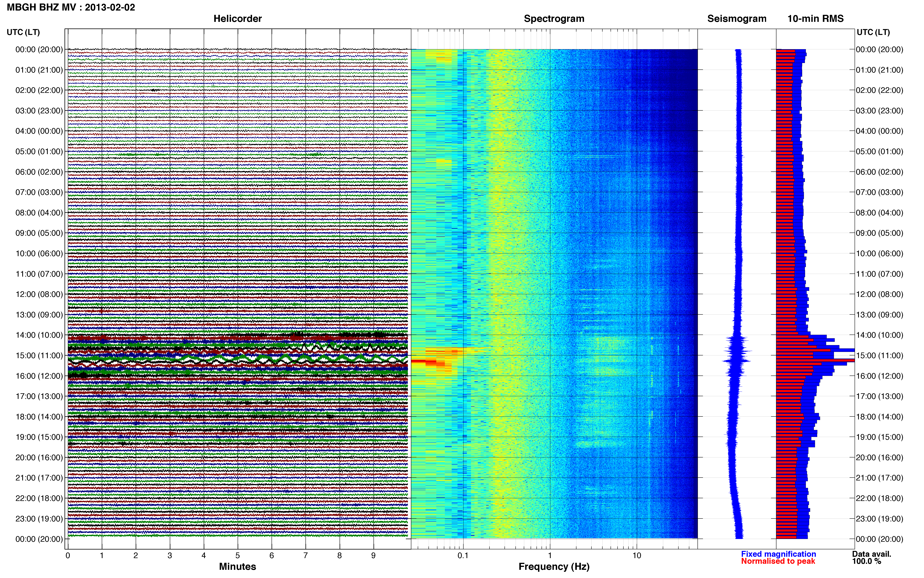924x578 pixels.
Task: Click minute tick label '8' under Helicorder
Action: pyautogui.click(x=339, y=555)
